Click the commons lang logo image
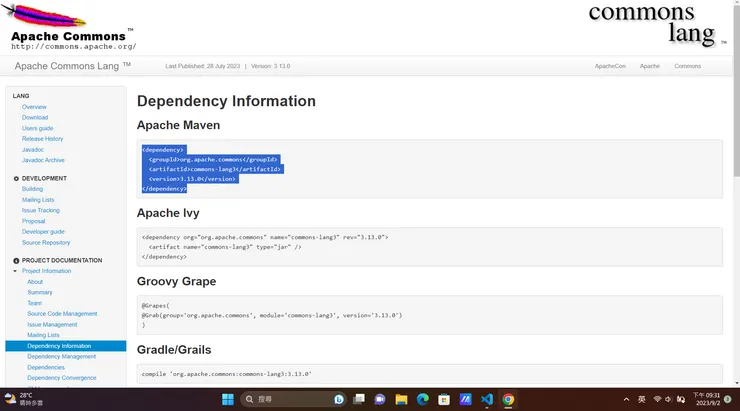 pos(657,25)
